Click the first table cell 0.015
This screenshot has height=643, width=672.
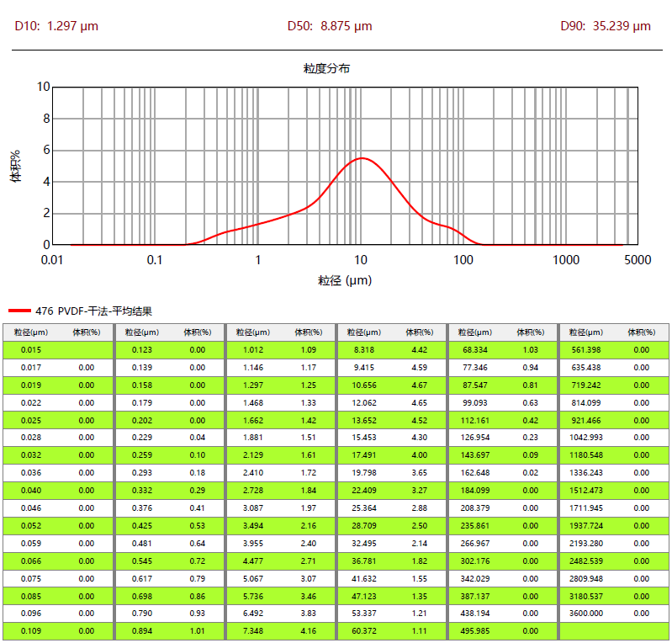[30, 349]
